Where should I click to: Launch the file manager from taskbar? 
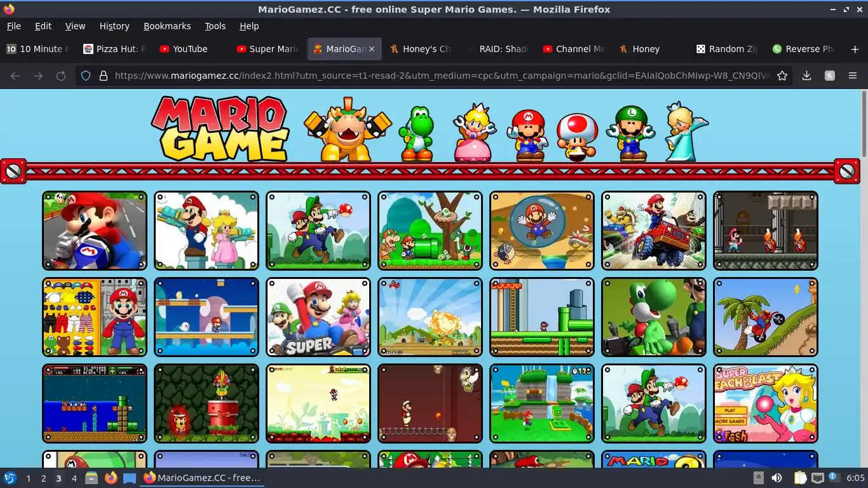[92, 478]
